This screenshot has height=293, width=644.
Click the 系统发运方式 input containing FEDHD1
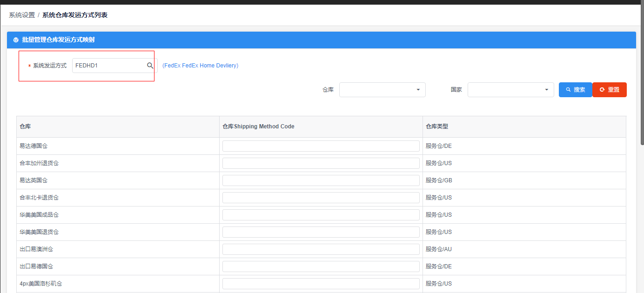click(114, 66)
